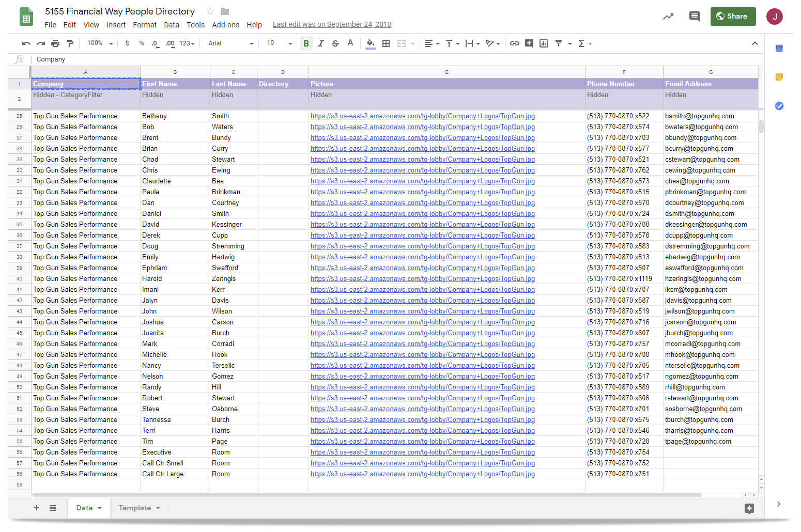801x532 pixels.
Task: Open the All Sheets list icon
Action: click(x=53, y=508)
